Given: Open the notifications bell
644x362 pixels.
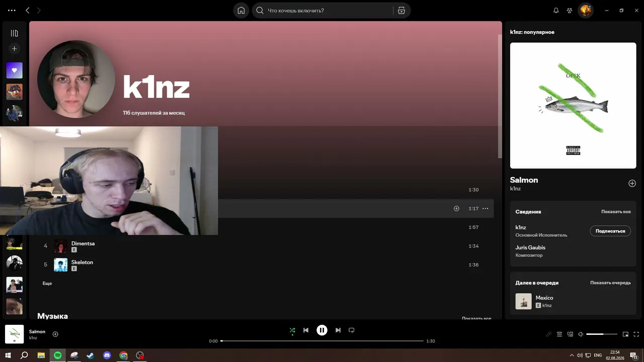Looking at the screenshot, I should 556,10.
